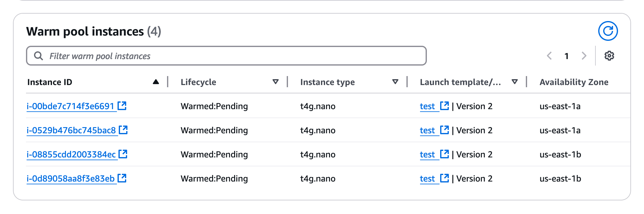Open test launch template in second row
Screen dimensions: 644x214
[x=427, y=131]
